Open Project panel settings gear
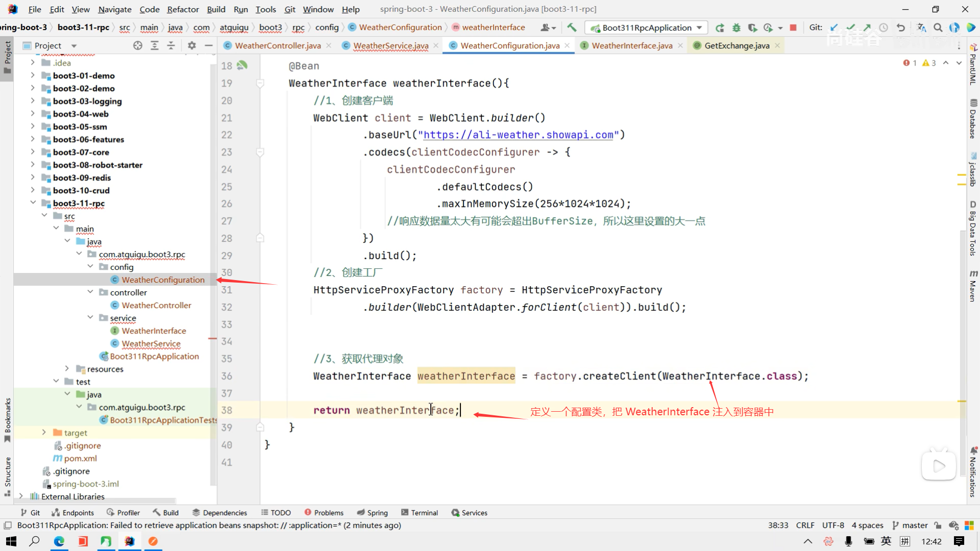 (x=192, y=45)
